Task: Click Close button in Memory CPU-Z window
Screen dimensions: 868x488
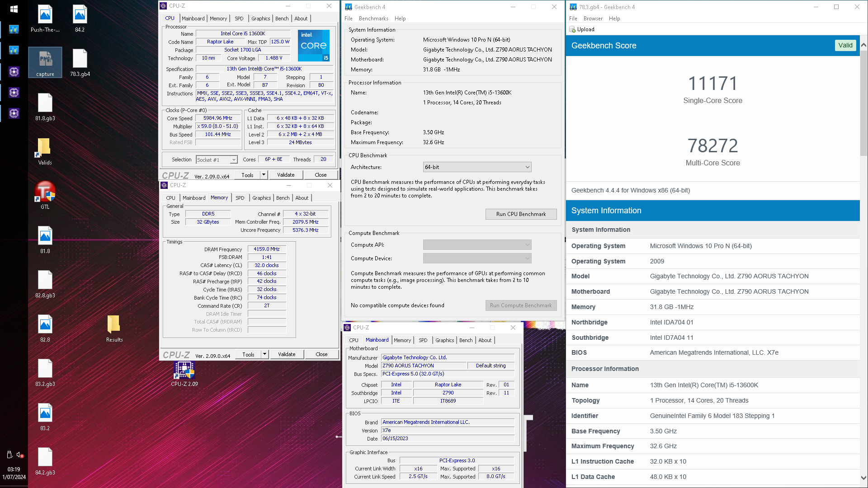Action: (321, 354)
